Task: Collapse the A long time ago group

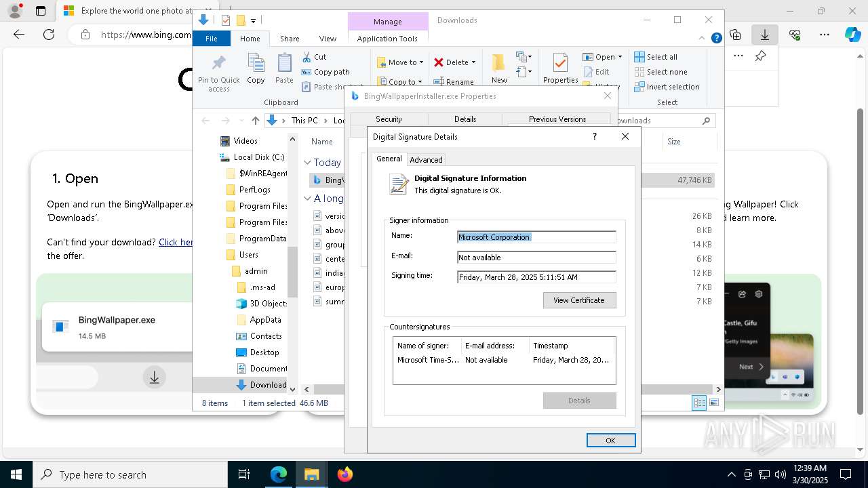Action: click(307, 199)
